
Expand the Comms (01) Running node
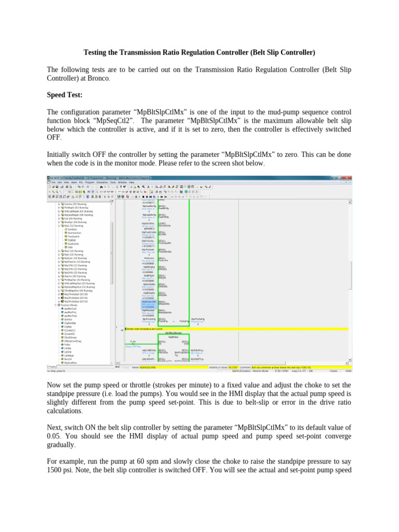59,204
